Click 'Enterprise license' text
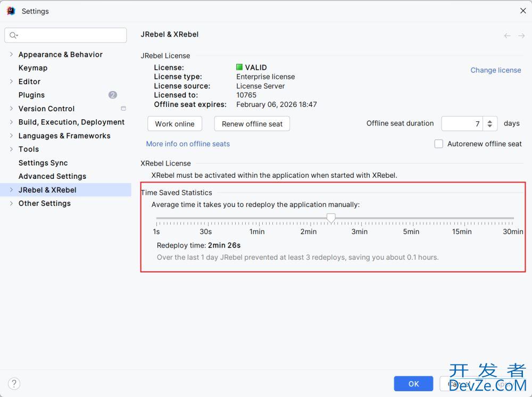The image size is (532, 397). coord(265,77)
